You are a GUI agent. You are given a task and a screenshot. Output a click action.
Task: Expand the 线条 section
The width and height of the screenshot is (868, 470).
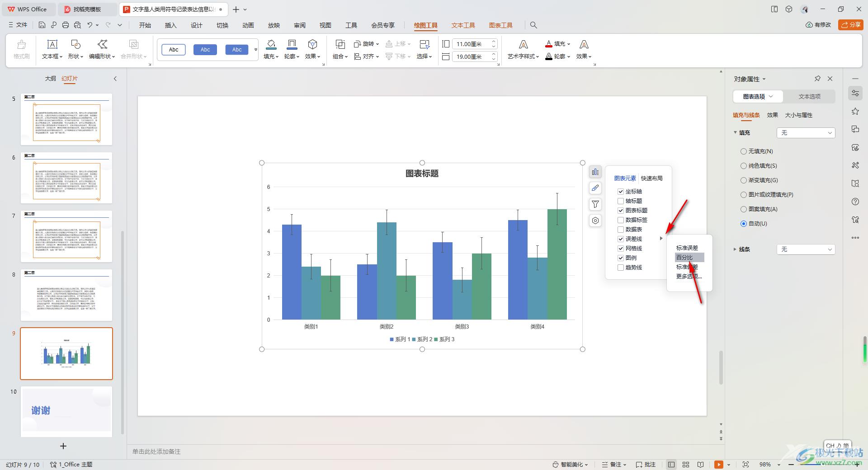click(x=735, y=249)
